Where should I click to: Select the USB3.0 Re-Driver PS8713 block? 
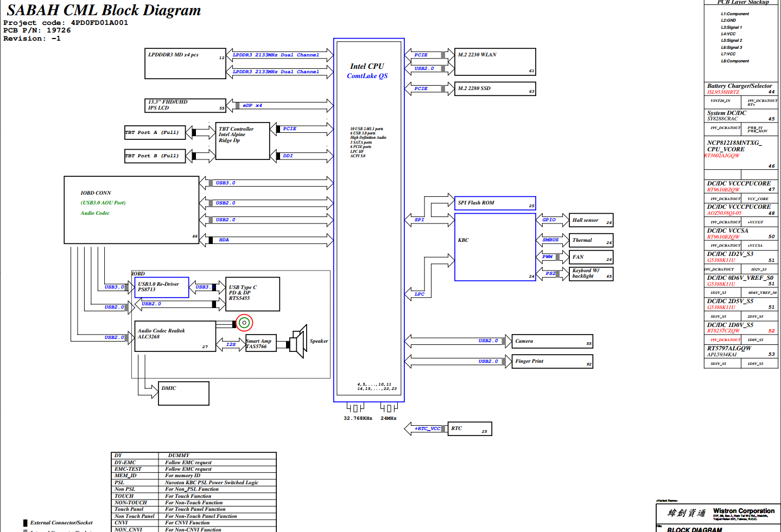pyautogui.click(x=162, y=287)
